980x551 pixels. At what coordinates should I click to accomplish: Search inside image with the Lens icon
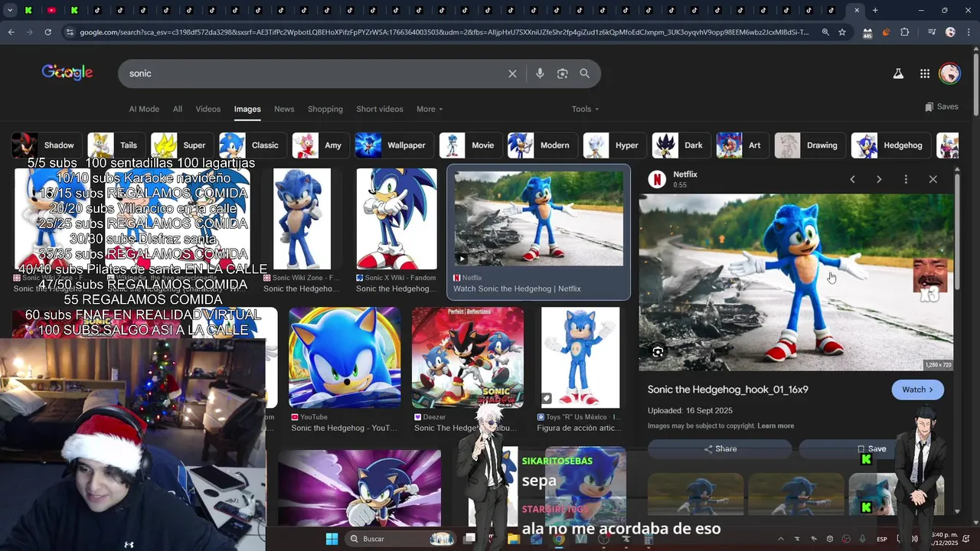coord(658,352)
